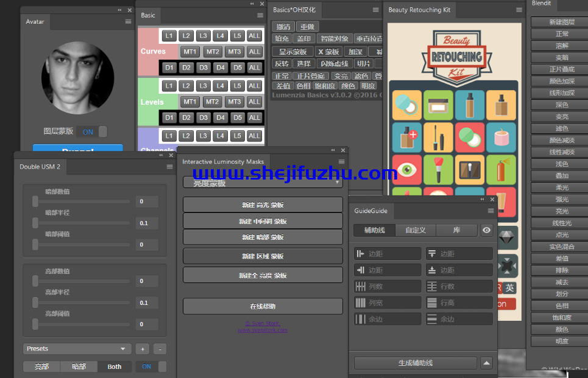This screenshot has width=588, height=378.
Task: Click the 在线帮助 button
Action: point(263,306)
